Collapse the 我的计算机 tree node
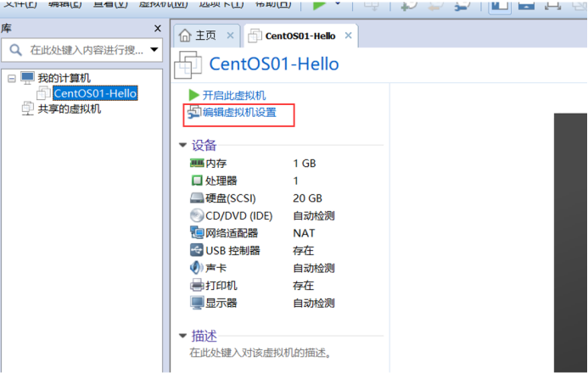Image resolution: width=588 pixels, height=373 pixels. pos(12,78)
